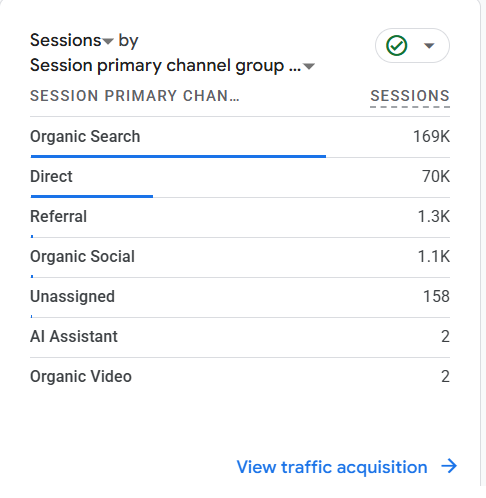Select the AI Assistant channel row

(x=240, y=337)
